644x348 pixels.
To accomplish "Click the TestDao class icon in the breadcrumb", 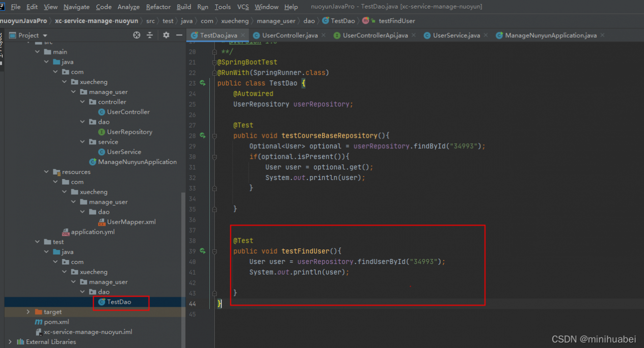I will point(326,21).
